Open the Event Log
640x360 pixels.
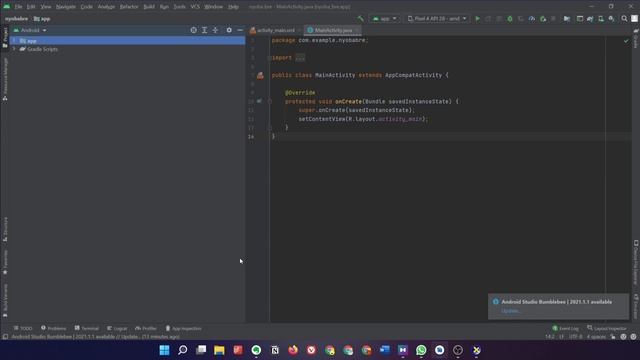tap(565, 328)
